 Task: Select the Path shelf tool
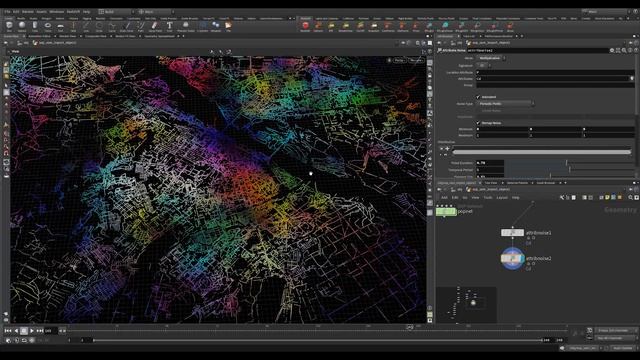tap(140, 27)
